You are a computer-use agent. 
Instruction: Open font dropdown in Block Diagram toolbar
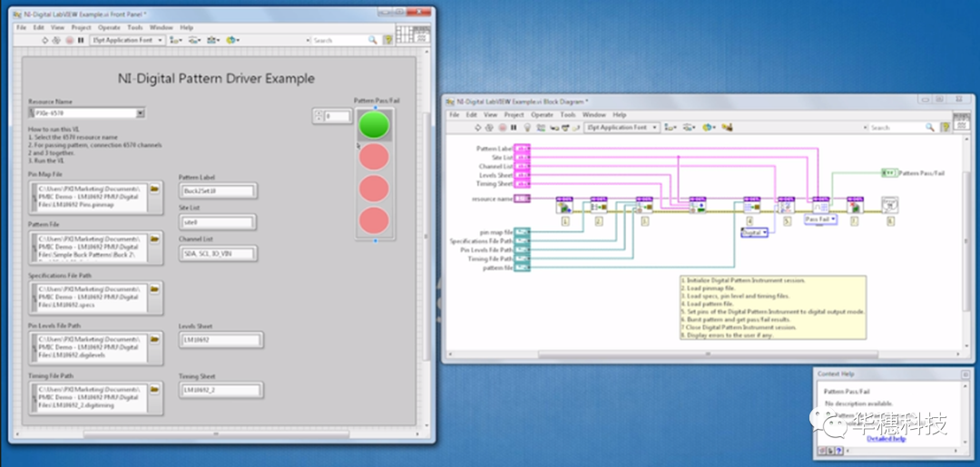(622, 127)
